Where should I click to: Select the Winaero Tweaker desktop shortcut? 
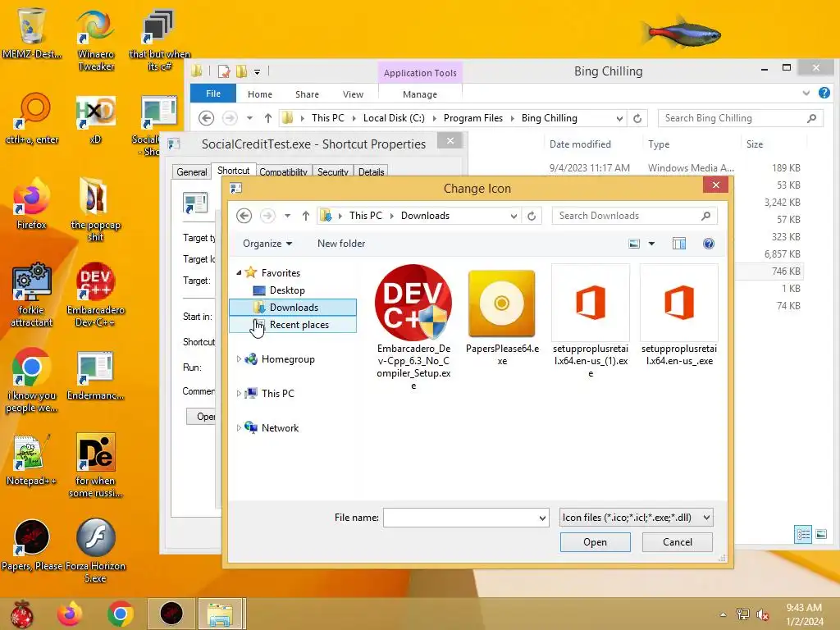point(95,41)
